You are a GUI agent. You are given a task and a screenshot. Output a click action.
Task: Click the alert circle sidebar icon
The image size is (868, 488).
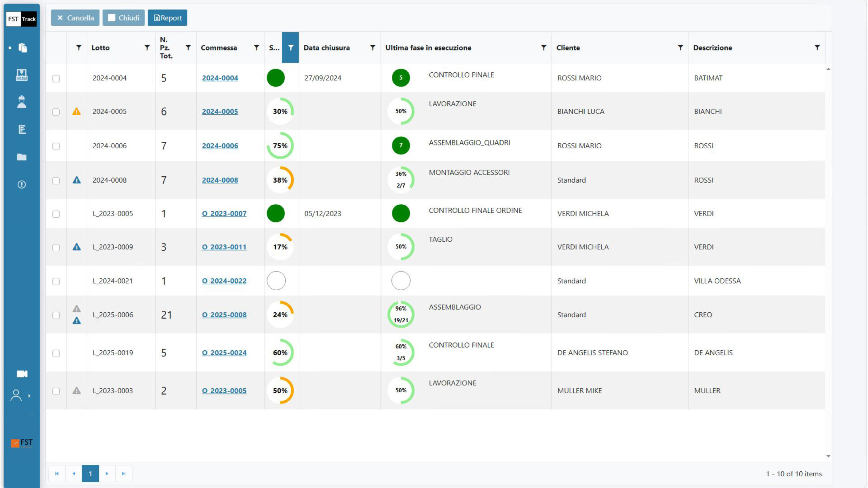pos(22,185)
